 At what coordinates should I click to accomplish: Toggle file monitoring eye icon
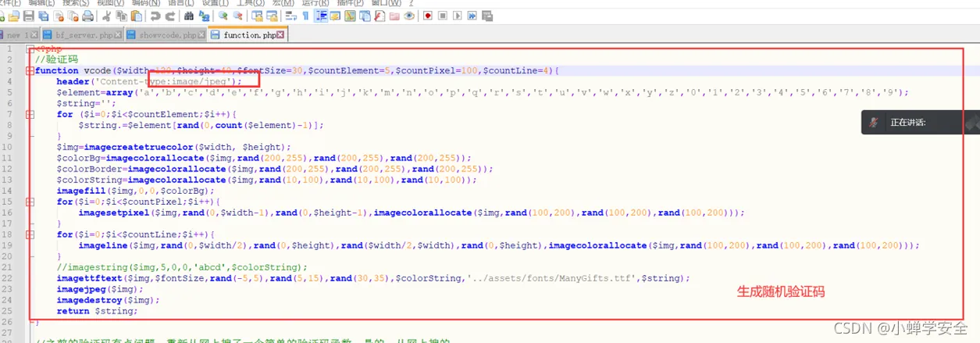(409, 16)
